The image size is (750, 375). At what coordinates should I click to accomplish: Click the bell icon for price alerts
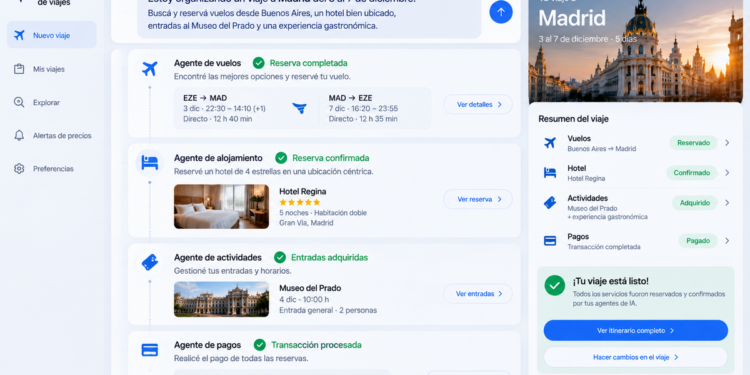[x=19, y=135]
